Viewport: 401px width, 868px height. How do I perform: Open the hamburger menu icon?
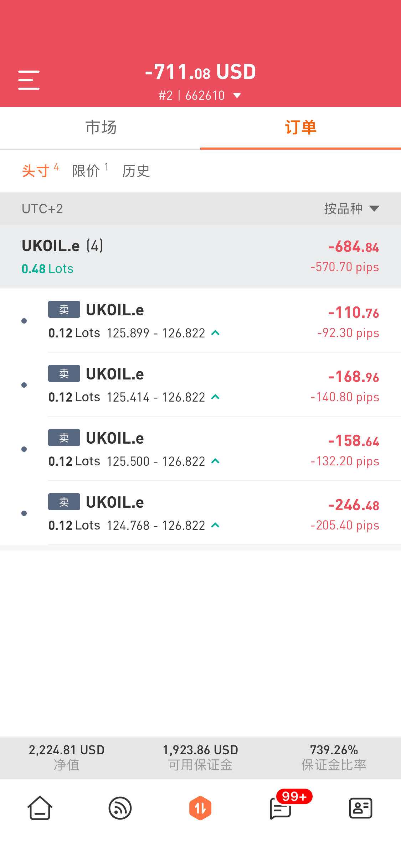(29, 80)
